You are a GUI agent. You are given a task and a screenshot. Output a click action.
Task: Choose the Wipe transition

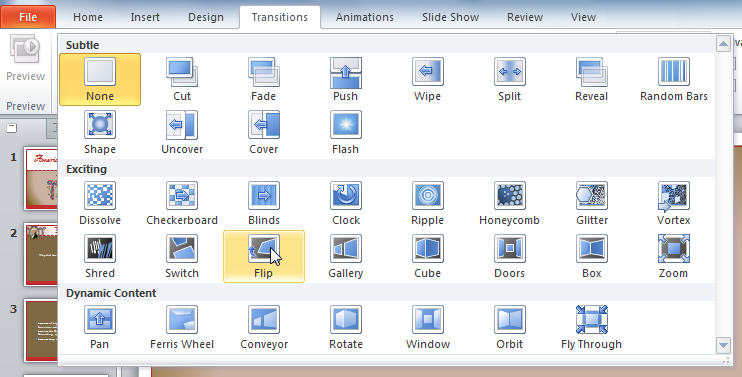coord(427,79)
